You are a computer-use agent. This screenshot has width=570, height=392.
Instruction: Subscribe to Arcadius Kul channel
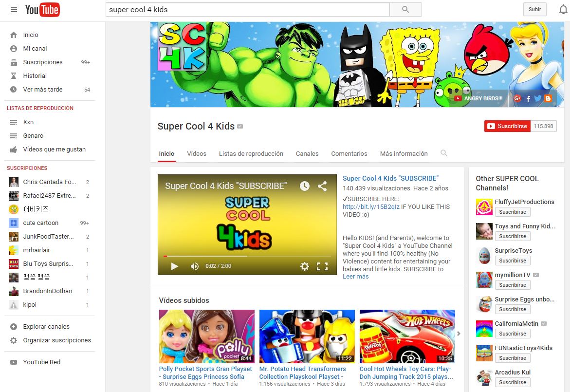[513, 383]
